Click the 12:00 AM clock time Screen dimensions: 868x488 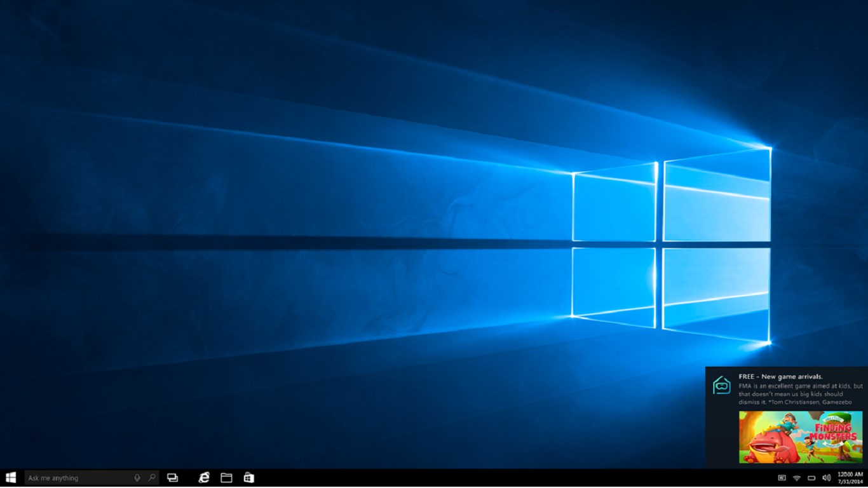[x=850, y=474]
